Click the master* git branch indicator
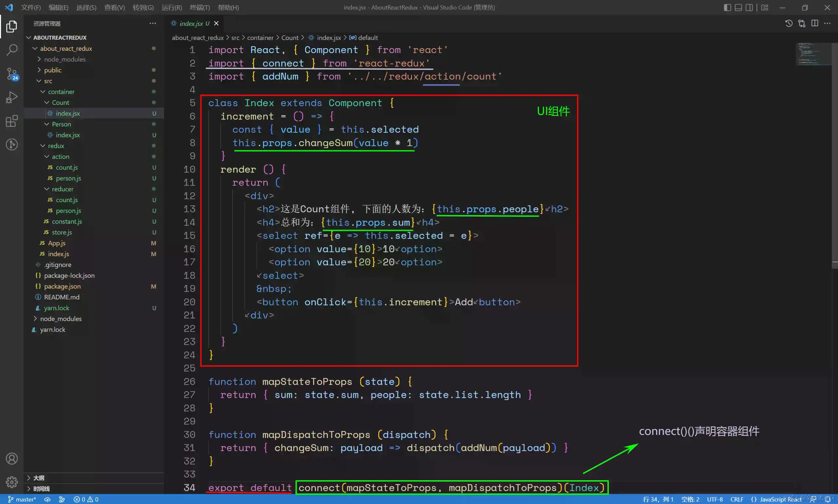The image size is (838, 504). pos(22,499)
